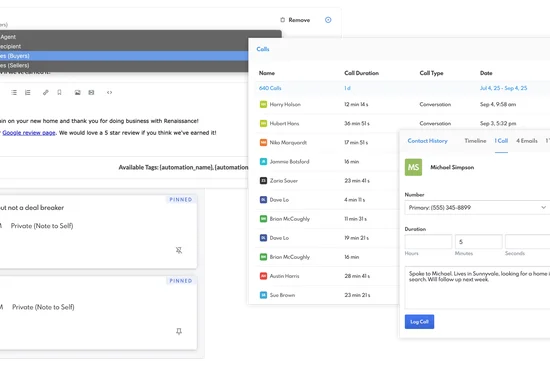The image size is (550, 366).
Task: Select the Agent option in dropdown list
Action: (124, 37)
